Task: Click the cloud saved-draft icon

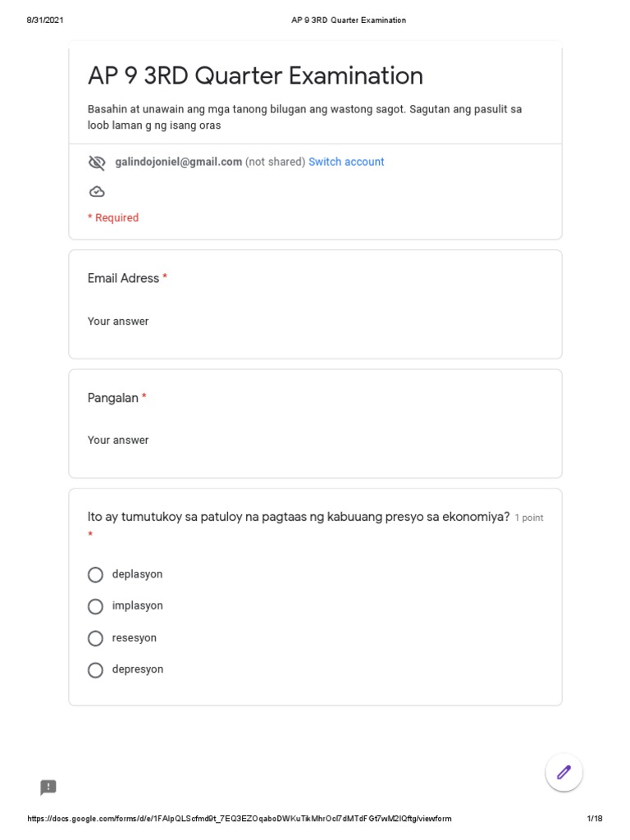Action: click(97, 192)
